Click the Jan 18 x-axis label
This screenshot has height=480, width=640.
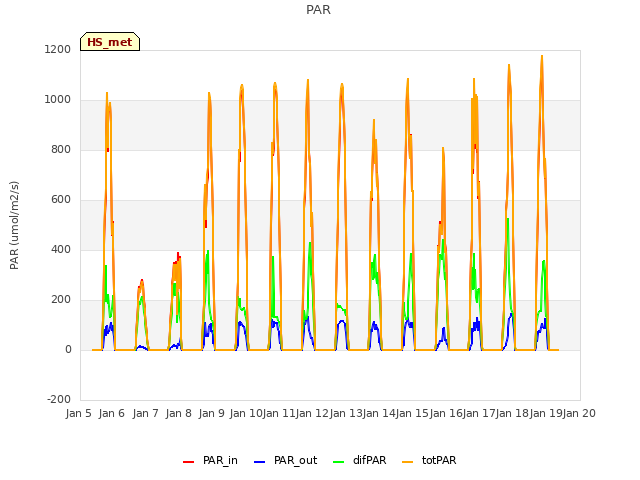(512, 413)
